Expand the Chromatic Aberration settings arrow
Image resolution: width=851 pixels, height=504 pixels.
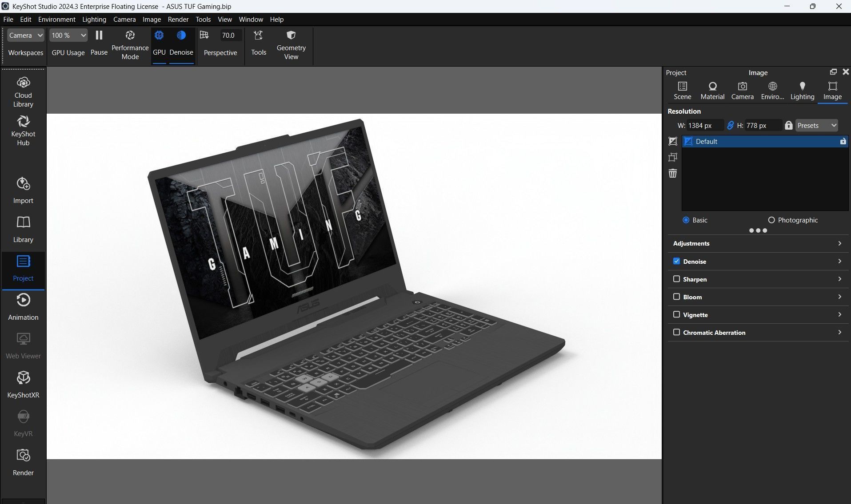839,332
